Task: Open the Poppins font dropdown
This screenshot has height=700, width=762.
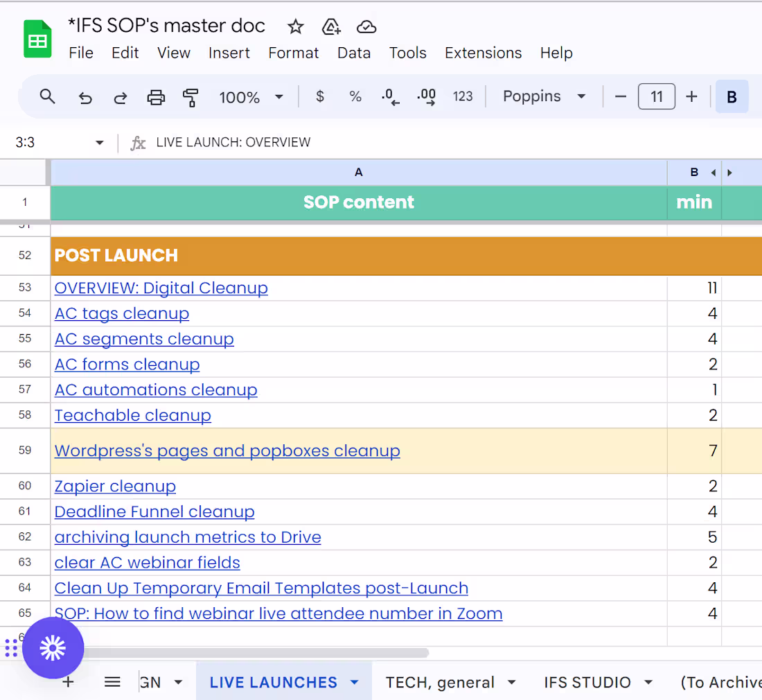Action: 544,96
